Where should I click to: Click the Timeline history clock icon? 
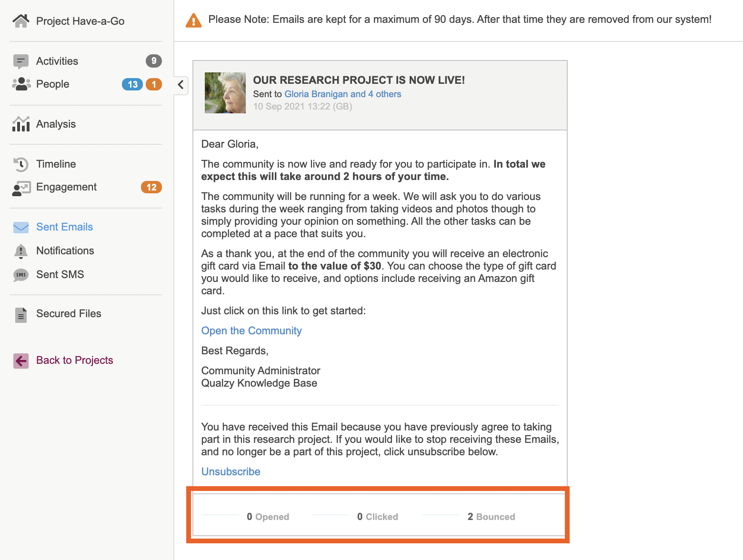click(21, 164)
